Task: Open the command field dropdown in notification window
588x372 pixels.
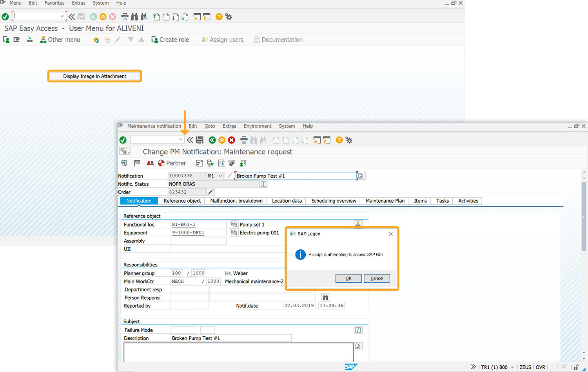Action: click(180, 140)
